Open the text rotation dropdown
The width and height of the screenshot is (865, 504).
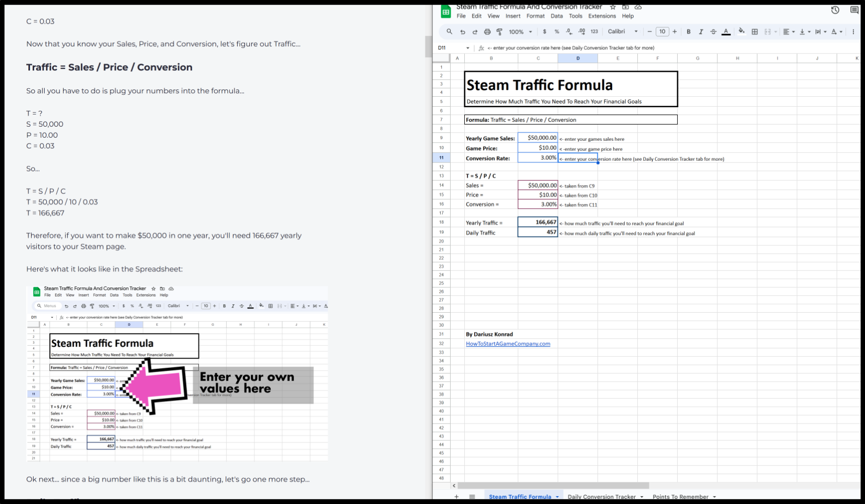(837, 32)
